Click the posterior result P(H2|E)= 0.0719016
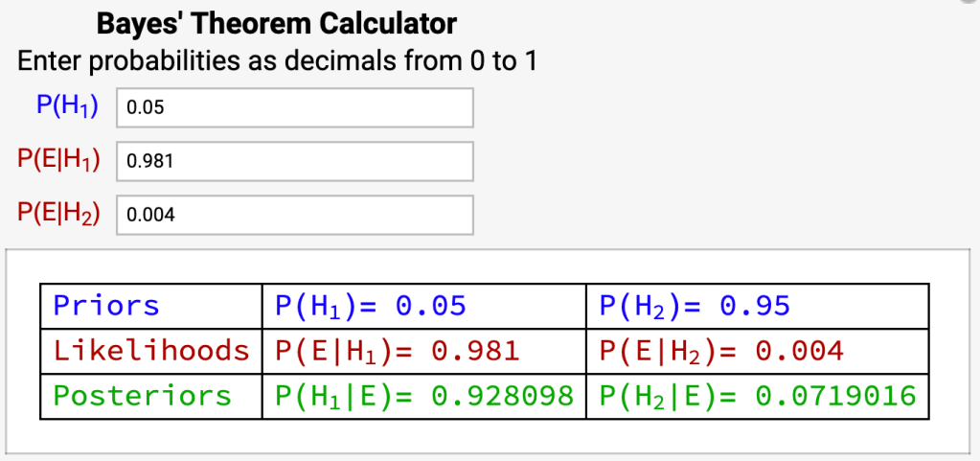 click(757, 396)
